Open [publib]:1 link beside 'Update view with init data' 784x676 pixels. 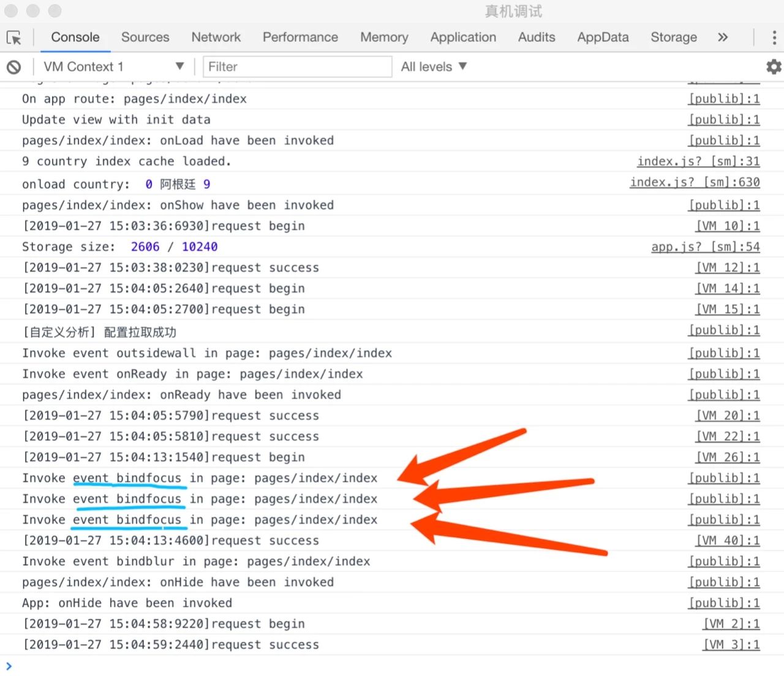[x=724, y=119]
